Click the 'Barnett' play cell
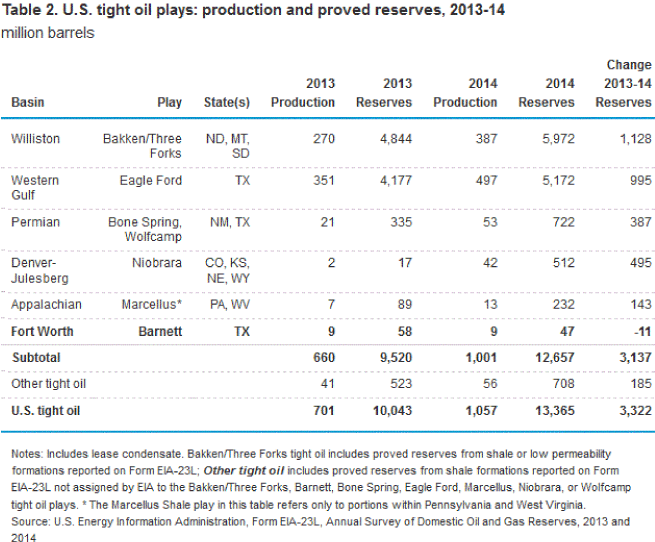 click(x=160, y=330)
